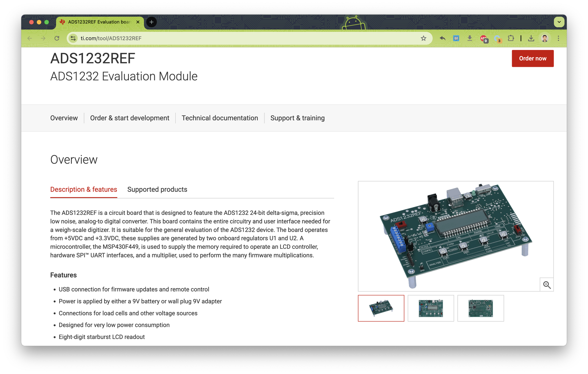Select the second board thumbnail, top view
588x374 pixels.
[x=431, y=308]
